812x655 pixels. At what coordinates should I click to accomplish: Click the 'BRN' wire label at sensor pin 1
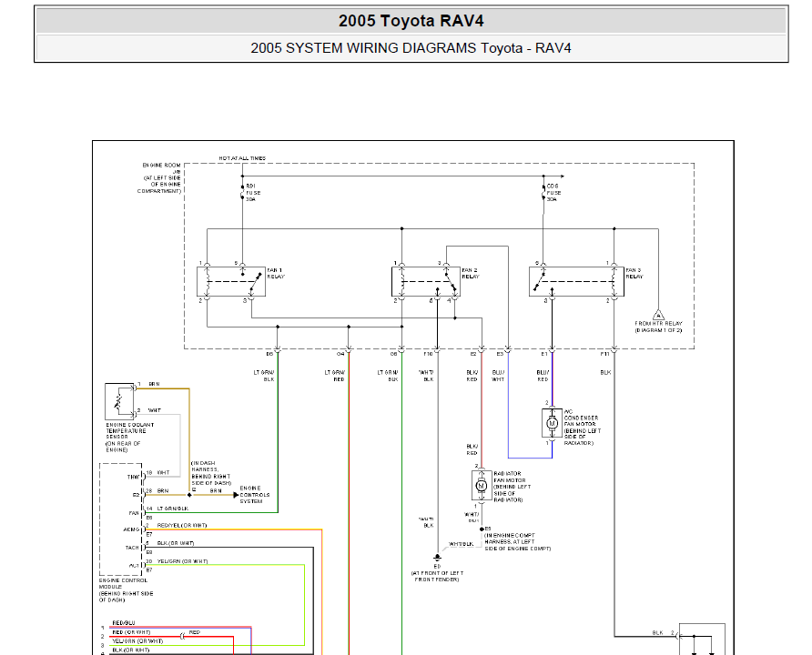(155, 385)
